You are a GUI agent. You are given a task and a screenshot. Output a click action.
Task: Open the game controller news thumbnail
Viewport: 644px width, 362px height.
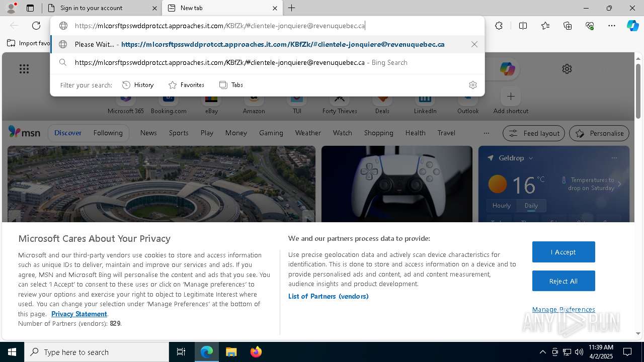coord(397,184)
